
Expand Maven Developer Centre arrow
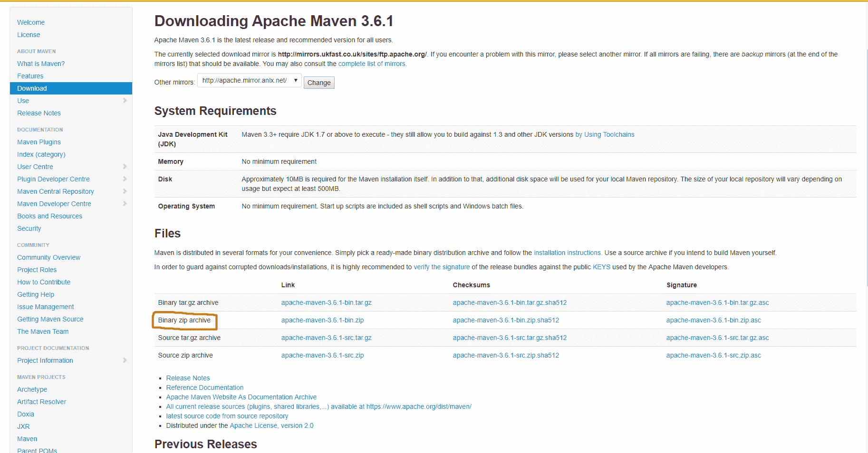[125, 204]
